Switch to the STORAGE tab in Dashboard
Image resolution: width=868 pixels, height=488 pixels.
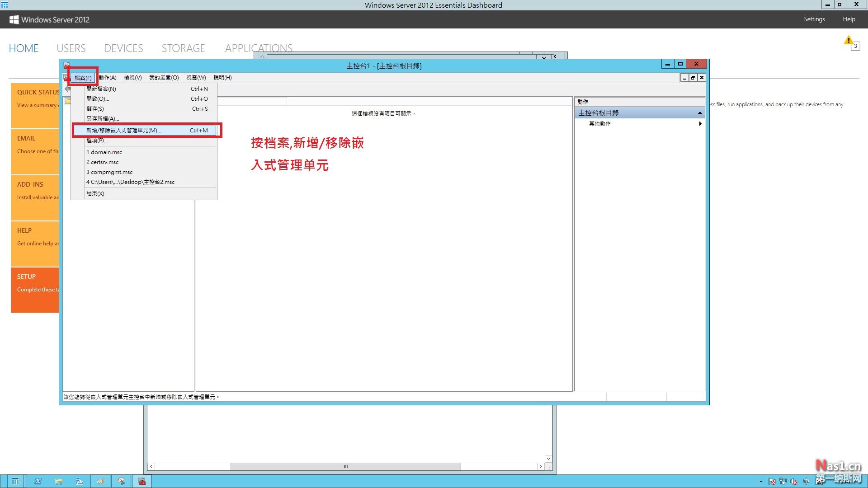pyautogui.click(x=183, y=48)
